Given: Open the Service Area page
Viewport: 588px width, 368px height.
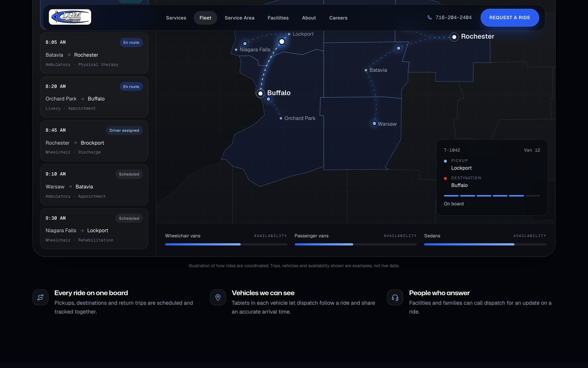Looking at the screenshot, I should (240, 18).
